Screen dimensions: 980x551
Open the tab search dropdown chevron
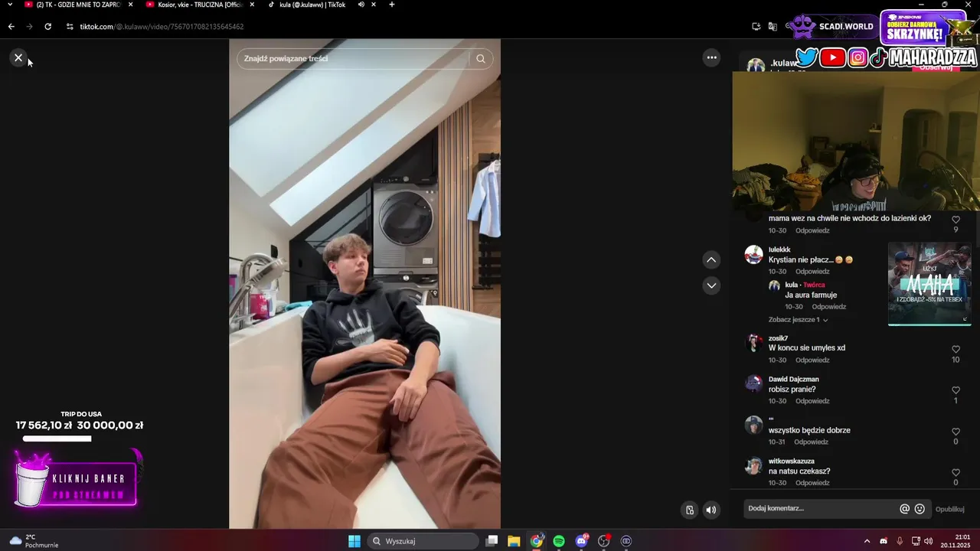click(x=10, y=5)
